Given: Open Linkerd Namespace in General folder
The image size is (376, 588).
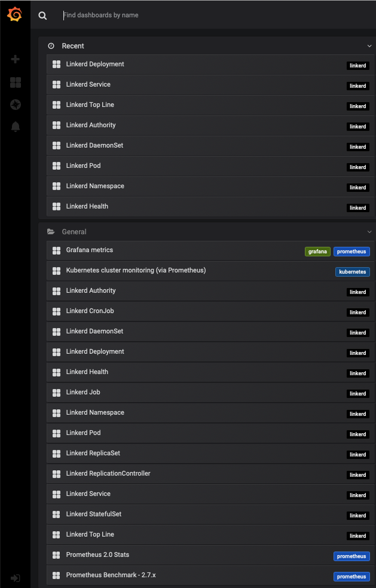Looking at the screenshot, I should pos(210,412).
